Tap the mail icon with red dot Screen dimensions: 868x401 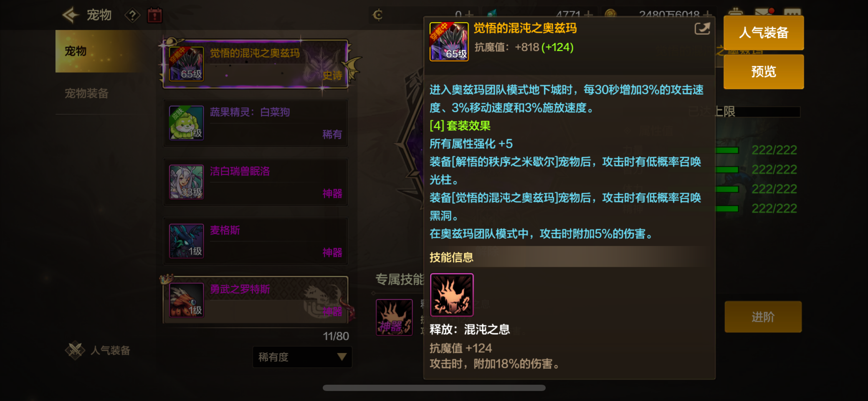[764, 13]
